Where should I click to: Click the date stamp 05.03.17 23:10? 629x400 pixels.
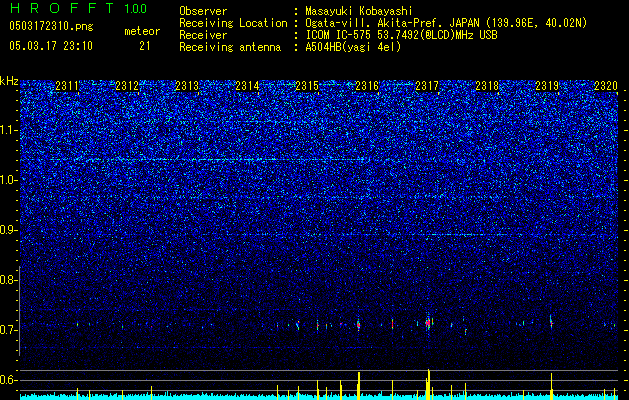click(x=51, y=46)
